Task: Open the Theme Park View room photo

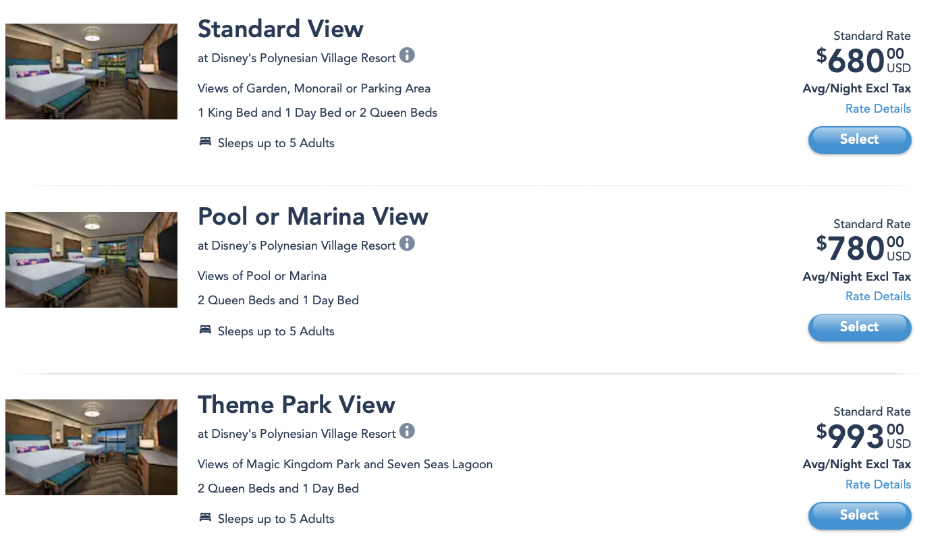Action: 91,447
